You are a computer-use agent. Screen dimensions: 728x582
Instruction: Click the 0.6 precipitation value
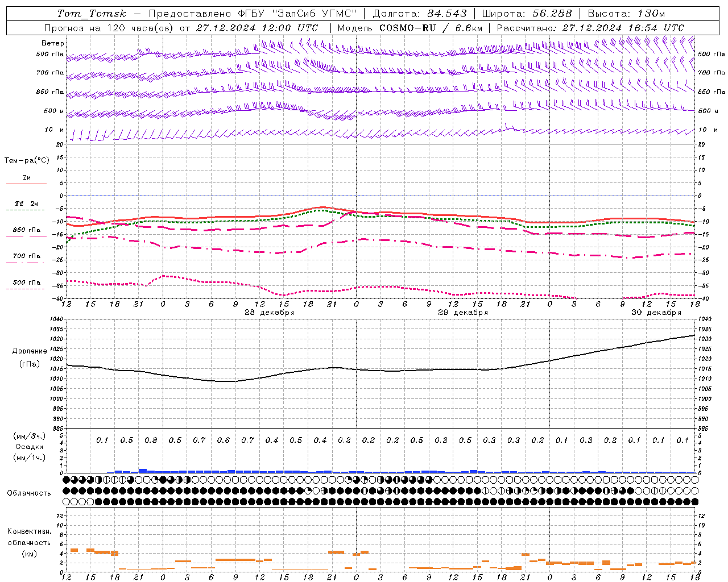click(x=224, y=440)
